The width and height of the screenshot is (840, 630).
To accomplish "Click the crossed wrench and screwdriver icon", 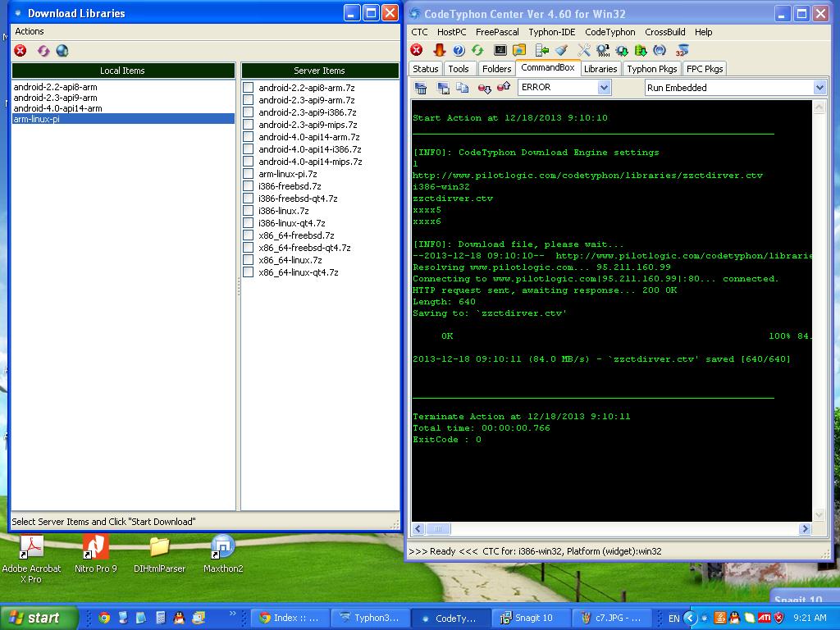I will coord(584,50).
